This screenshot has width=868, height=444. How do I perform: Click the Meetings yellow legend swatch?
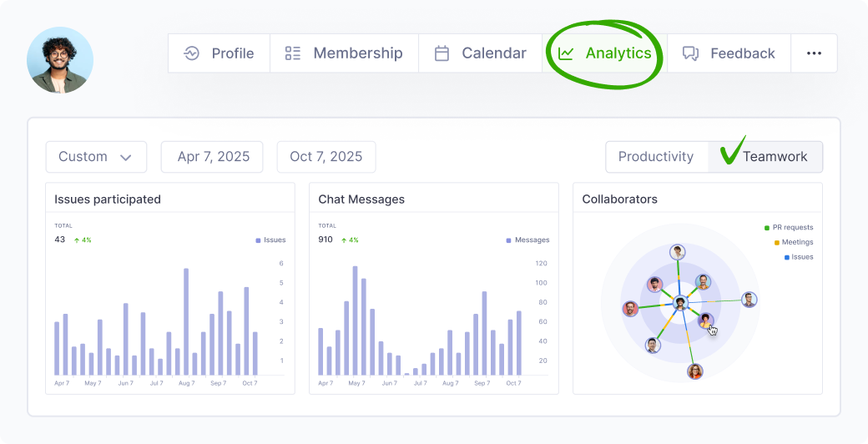(777, 243)
